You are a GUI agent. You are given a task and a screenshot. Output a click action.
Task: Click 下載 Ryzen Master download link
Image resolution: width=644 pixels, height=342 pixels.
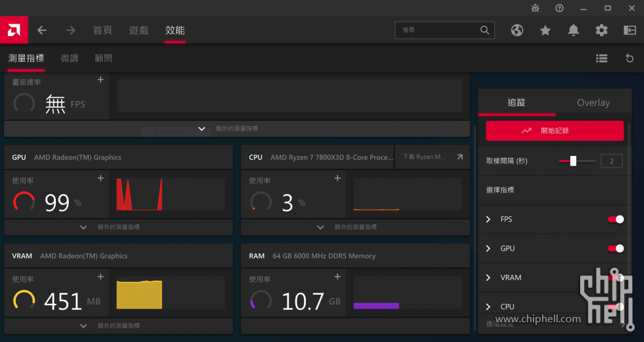(424, 157)
